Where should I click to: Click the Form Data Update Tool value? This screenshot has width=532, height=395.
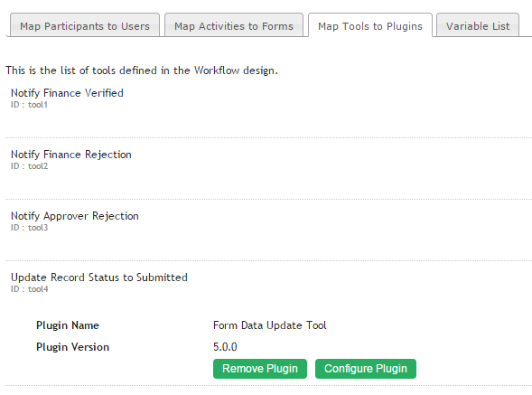pos(270,325)
